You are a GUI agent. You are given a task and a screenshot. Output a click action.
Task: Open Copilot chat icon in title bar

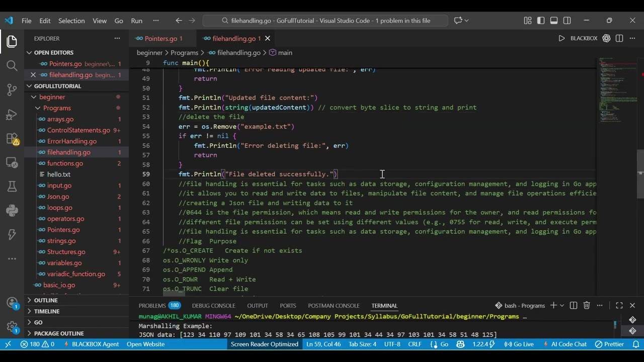click(458, 21)
